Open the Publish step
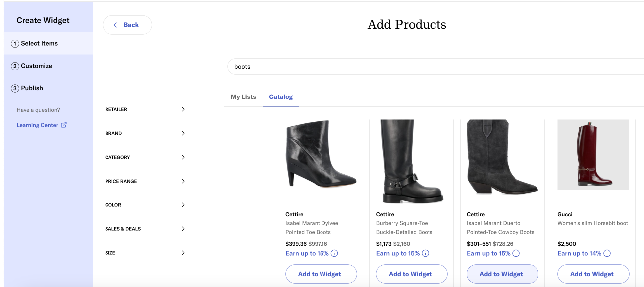 48,88
